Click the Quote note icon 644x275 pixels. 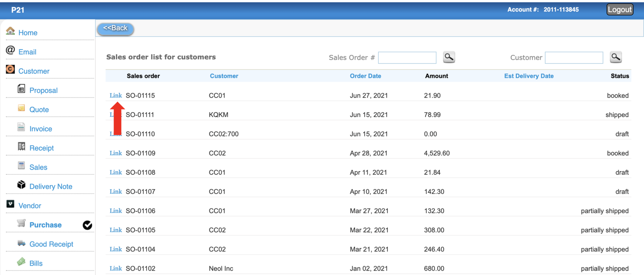coord(21,108)
